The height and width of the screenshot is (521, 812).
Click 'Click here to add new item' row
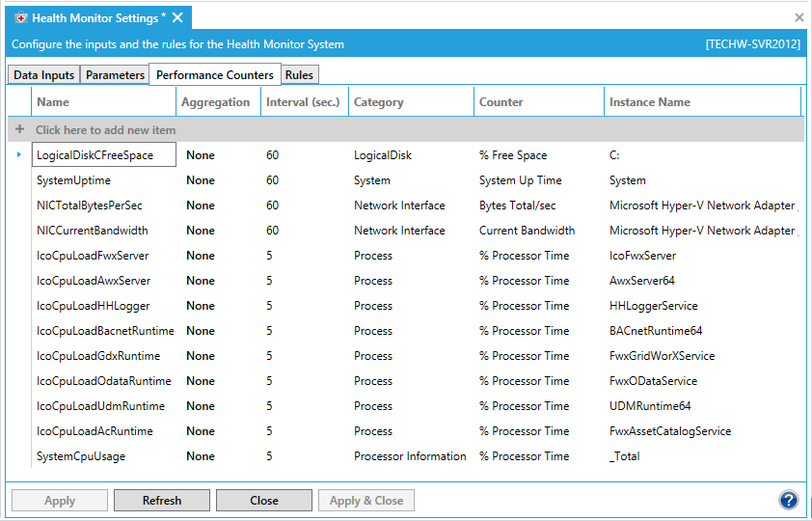(x=106, y=129)
